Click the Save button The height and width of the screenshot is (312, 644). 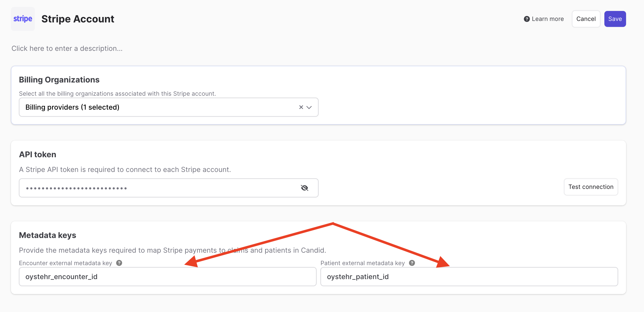pos(615,19)
